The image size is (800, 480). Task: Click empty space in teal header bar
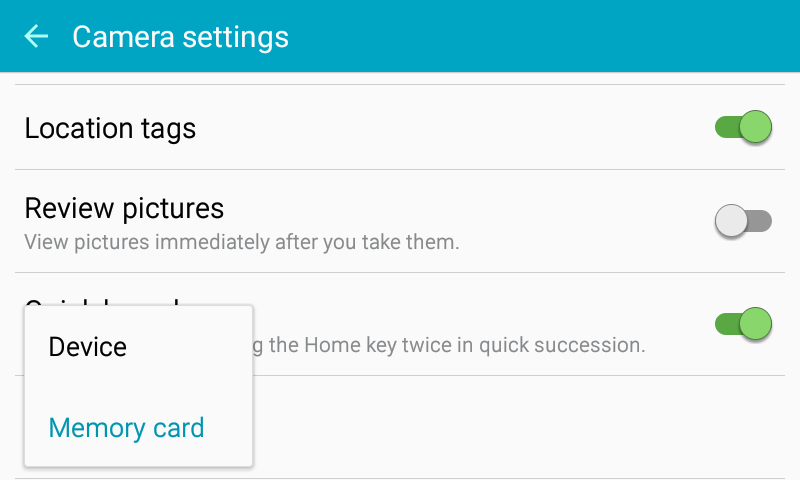[x=550, y=37]
